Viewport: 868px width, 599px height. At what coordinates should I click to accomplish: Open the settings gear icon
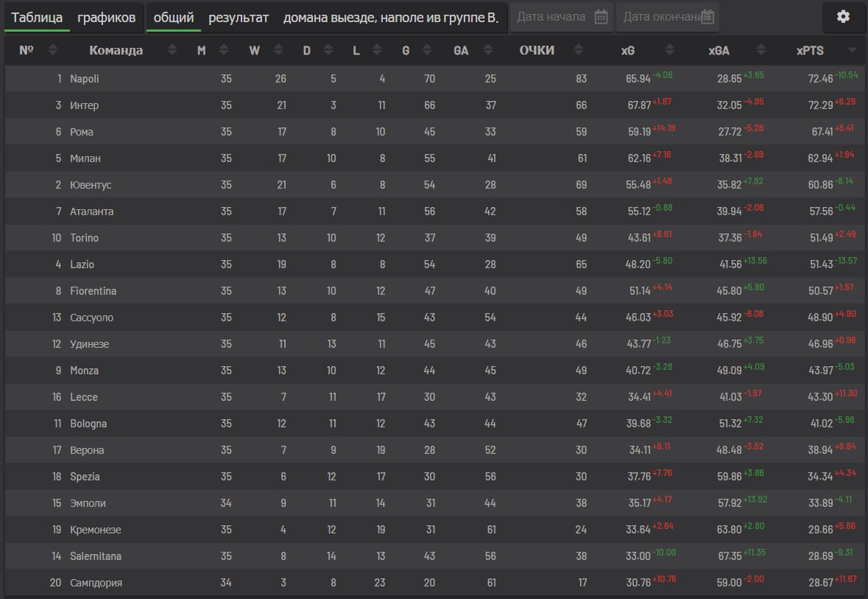pos(842,17)
